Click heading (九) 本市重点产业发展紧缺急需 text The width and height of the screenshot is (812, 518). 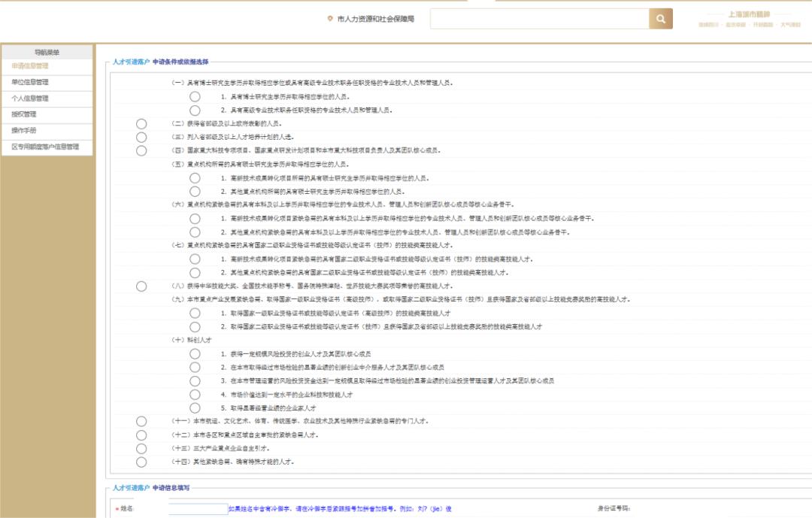(401, 299)
